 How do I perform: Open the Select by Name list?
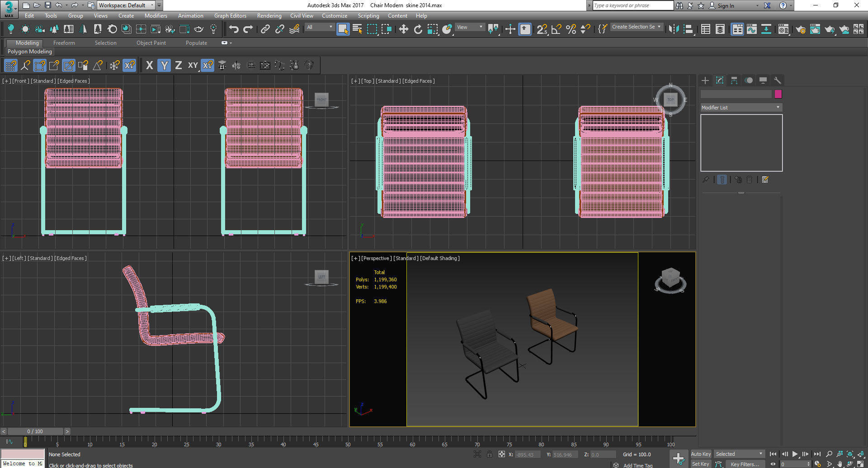[358, 29]
